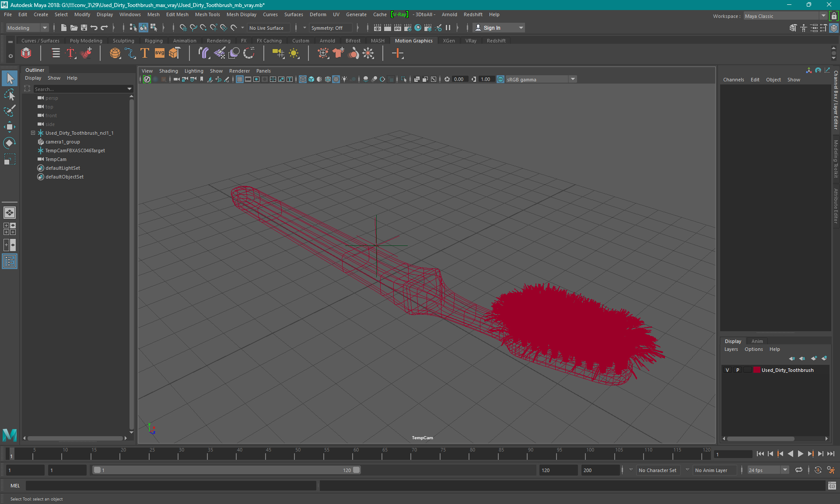This screenshot has width=840, height=504.
Task: Select the Move tool in toolbox
Action: coord(9,127)
